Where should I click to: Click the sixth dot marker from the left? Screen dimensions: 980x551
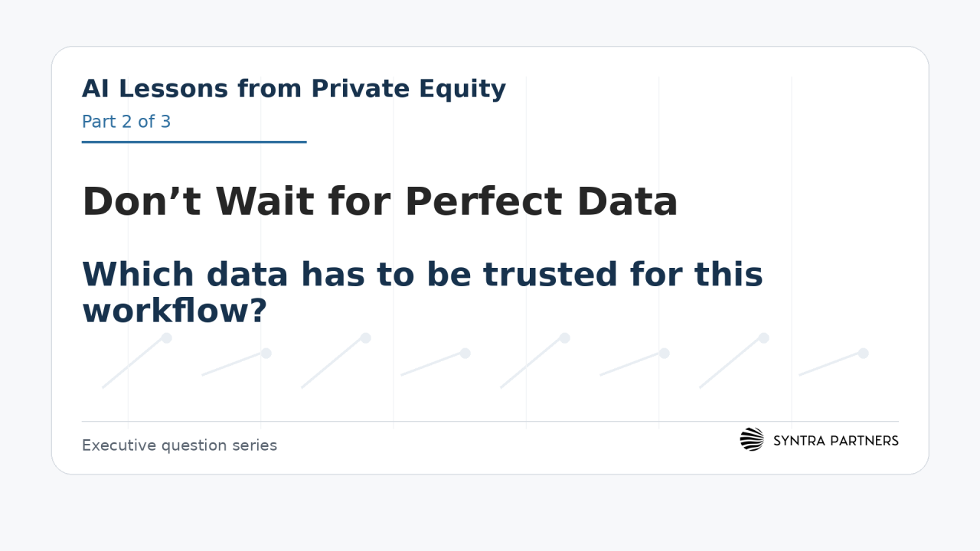[664, 353]
